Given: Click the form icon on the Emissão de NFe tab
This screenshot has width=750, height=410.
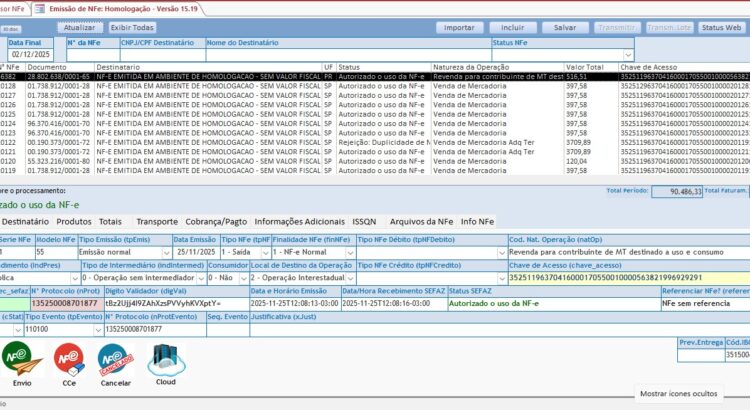Looking at the screenshot, I should click(x=40, y=8).
